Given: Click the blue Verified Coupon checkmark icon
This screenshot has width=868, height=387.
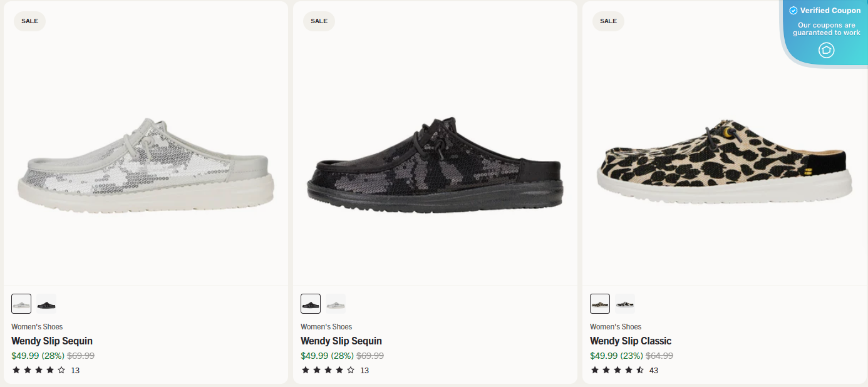Looking at the screenshot, I should pyautogui.click(x=793, y=10).
